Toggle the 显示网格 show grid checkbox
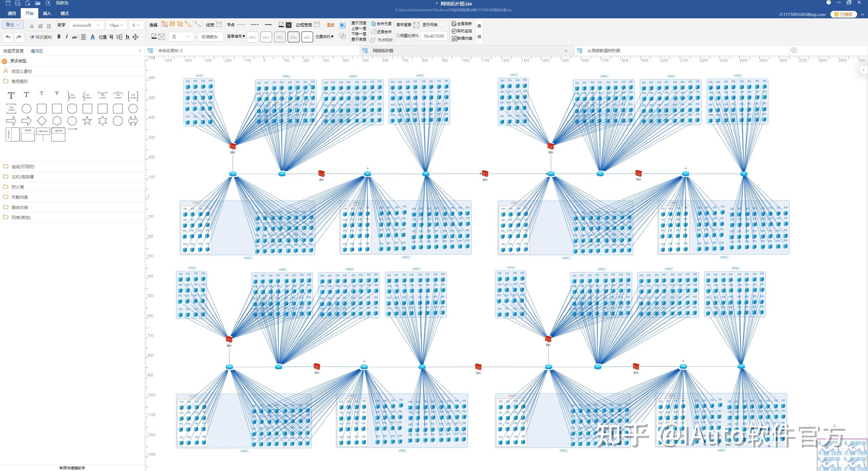The height and width of the screenshot is (471, 868). tap(442, 24)
